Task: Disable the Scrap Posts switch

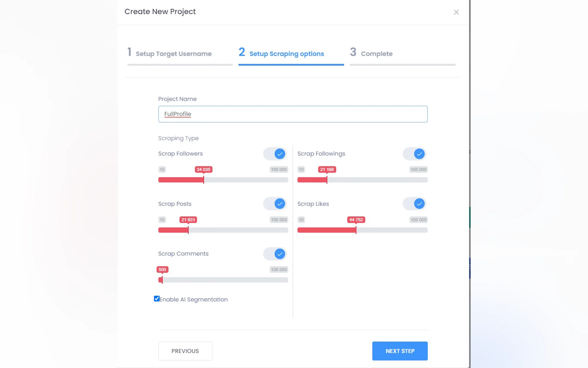Action: [x=275, y=204]
